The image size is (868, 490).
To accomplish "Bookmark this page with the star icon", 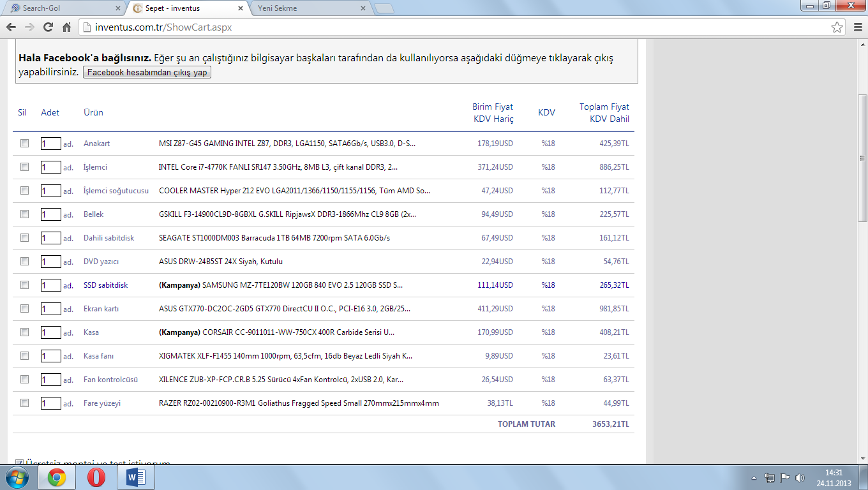I will pos(837,27).
